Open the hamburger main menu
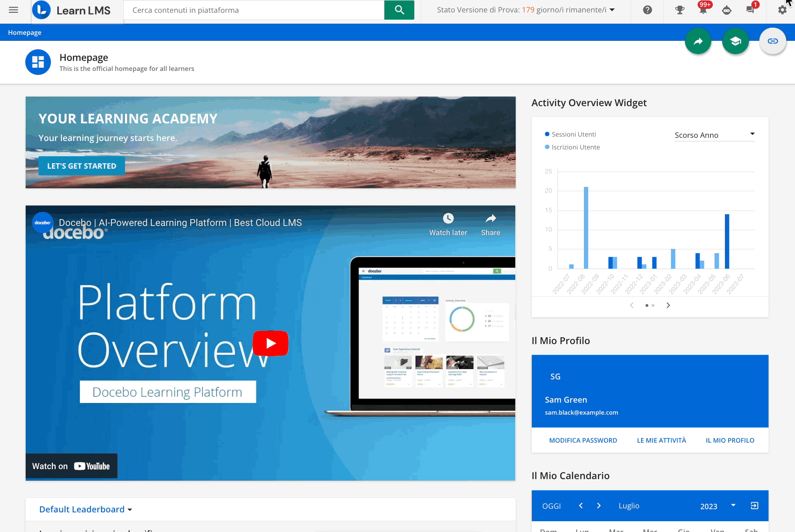This screenshot has height=532, width=795. (x=13, y=10)
